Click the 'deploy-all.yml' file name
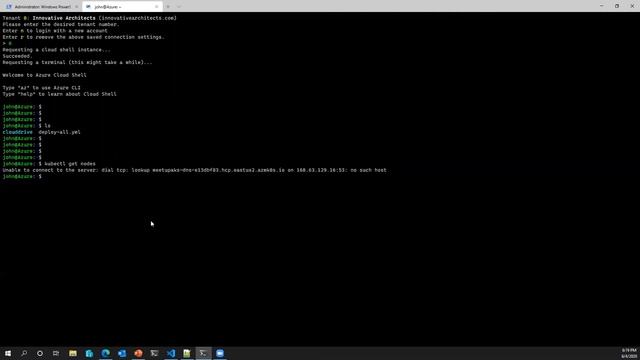The height and width of the screenshot is (360, 640). point(59,132)
